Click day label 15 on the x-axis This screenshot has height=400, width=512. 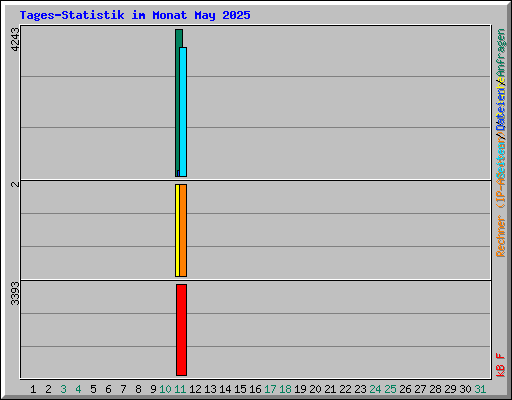[x=240, y=389]
